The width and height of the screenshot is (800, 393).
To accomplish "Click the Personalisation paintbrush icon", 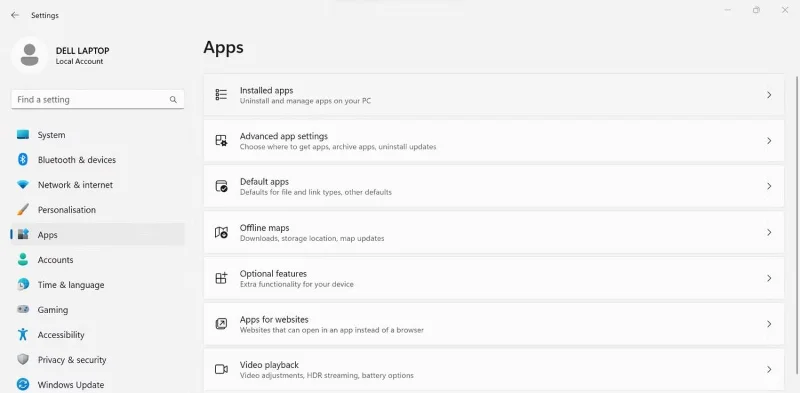I will click(x=23, y=210).
